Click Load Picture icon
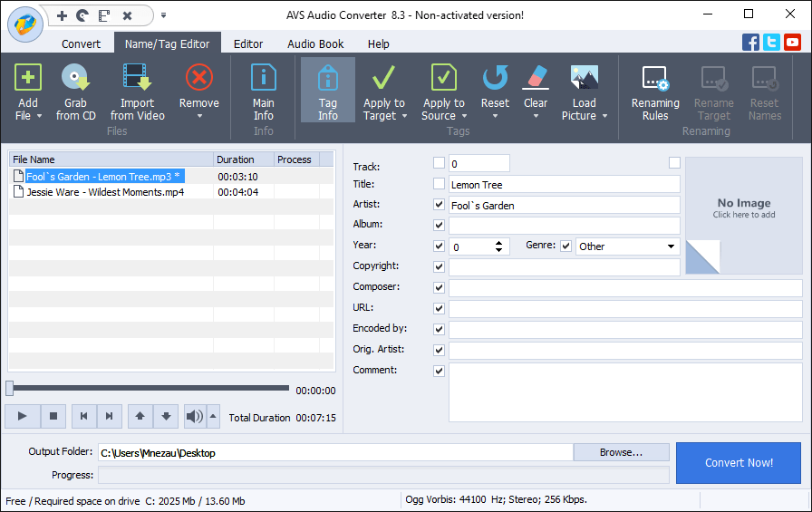Viewport: 812px width, 512px height. (585, 78)
